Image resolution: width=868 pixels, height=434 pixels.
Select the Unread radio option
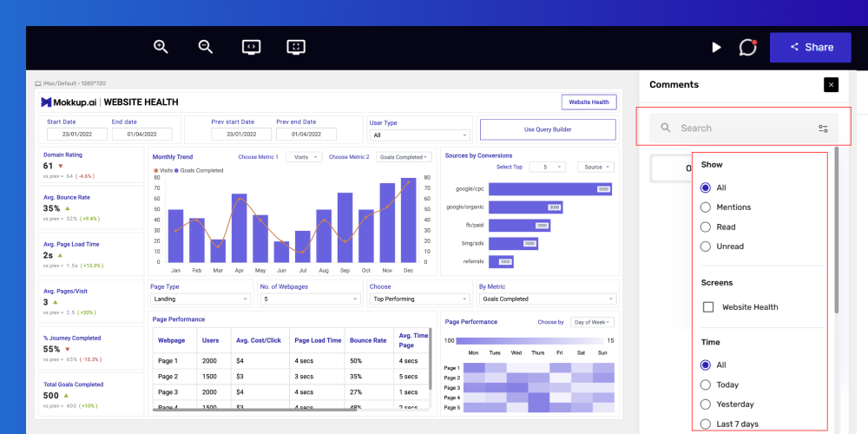pos(705,247)
